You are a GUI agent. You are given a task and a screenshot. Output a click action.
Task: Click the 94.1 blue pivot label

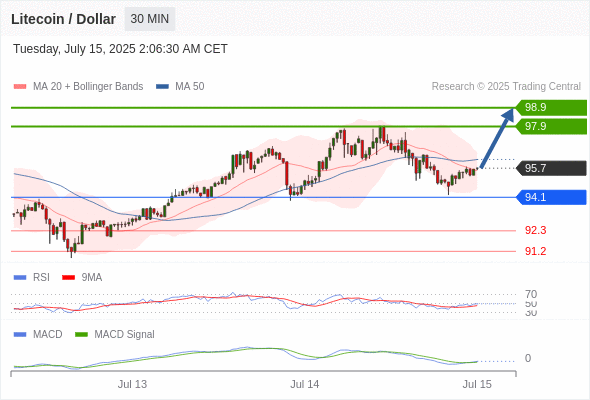point(551,197)
